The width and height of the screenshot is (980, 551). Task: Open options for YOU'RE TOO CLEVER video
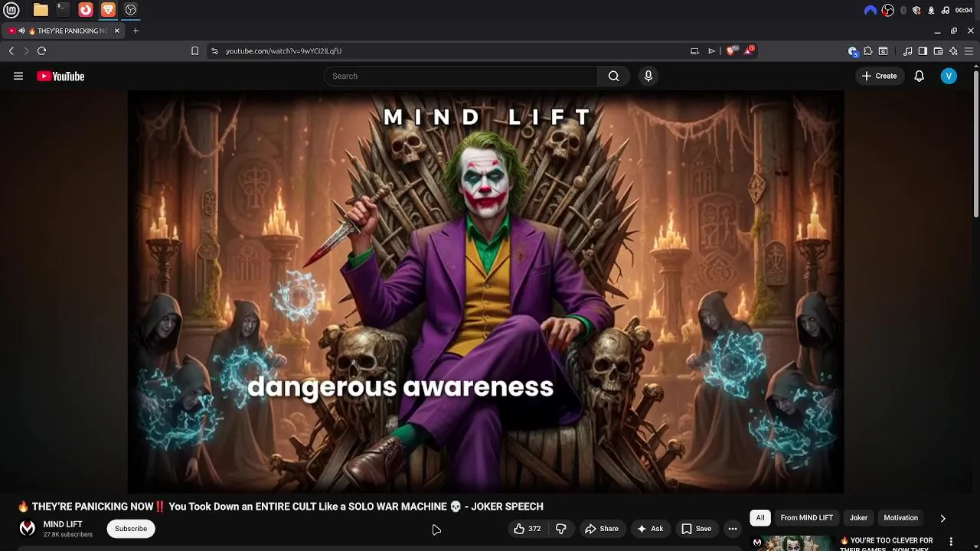click(952, 541)
